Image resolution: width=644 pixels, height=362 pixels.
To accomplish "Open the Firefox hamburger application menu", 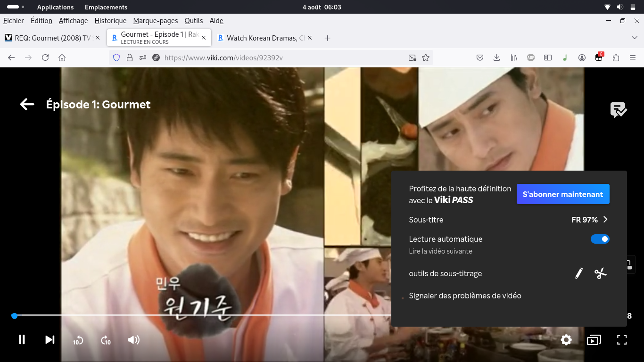I will 633,58.
